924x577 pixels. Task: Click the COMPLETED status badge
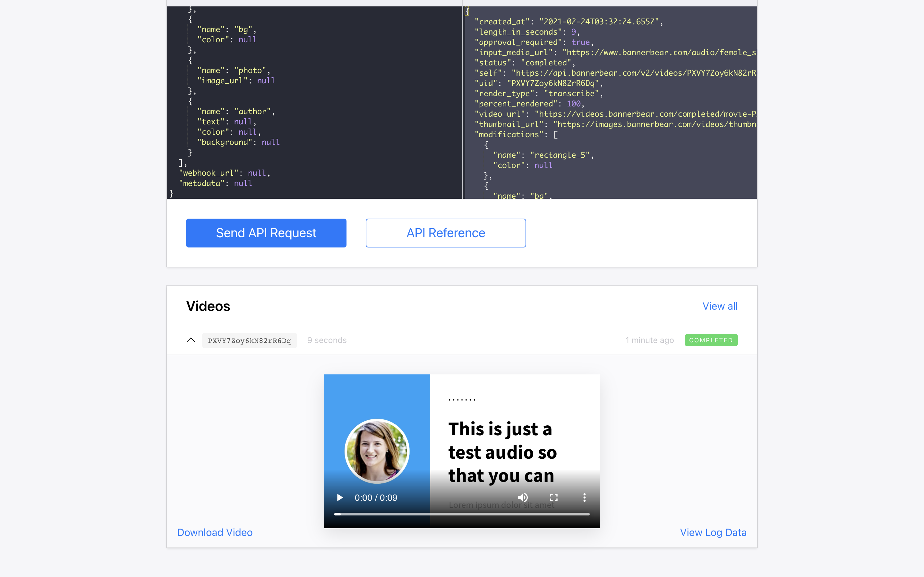(711, 340)
